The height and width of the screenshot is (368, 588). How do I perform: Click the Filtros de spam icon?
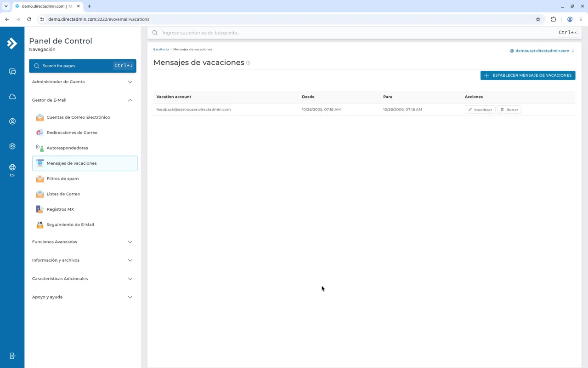pyautogui.click(x=40, y=178)
